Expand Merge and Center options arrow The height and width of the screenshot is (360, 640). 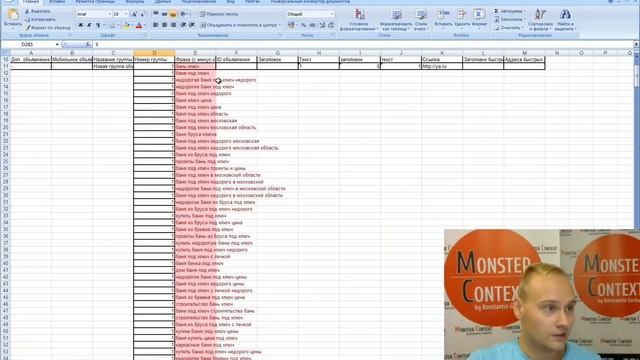click(x=280, y=25)
